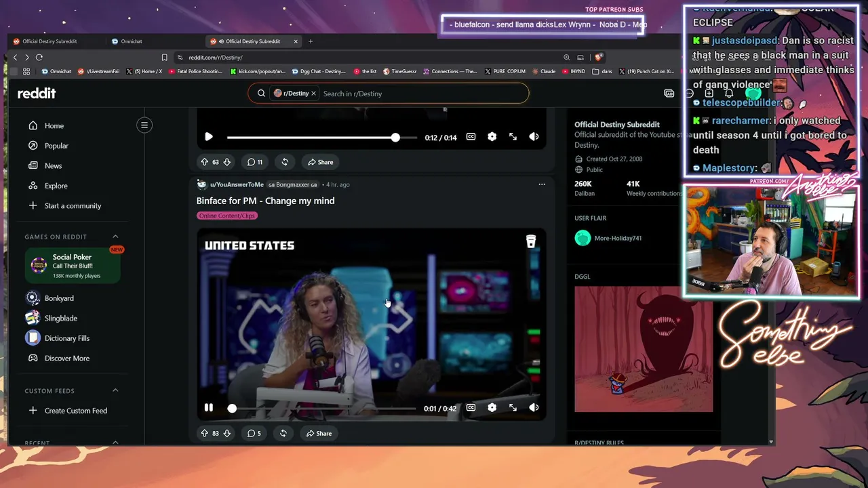The width and height of the screenshot is (868, 488).
Task: Open the reddit advertise icon
Action: click(x=669, y=94)
